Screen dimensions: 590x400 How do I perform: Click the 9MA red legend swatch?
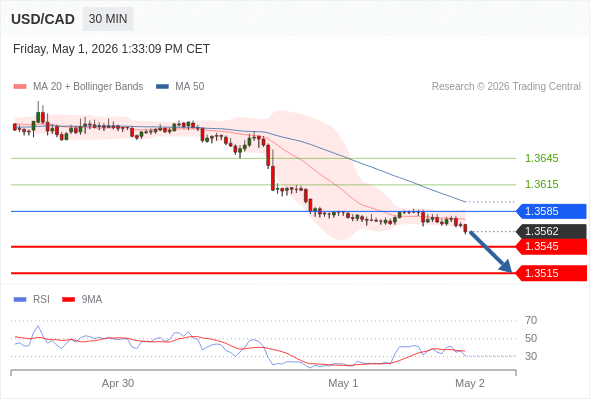pos(68,300)
